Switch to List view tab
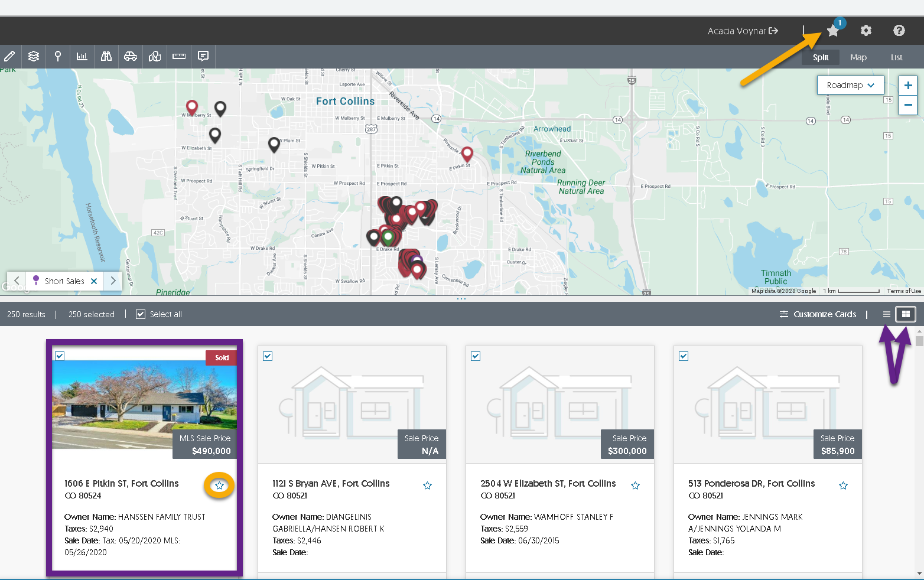This screenshot has width=924, height=580. (x=896, y=57)
